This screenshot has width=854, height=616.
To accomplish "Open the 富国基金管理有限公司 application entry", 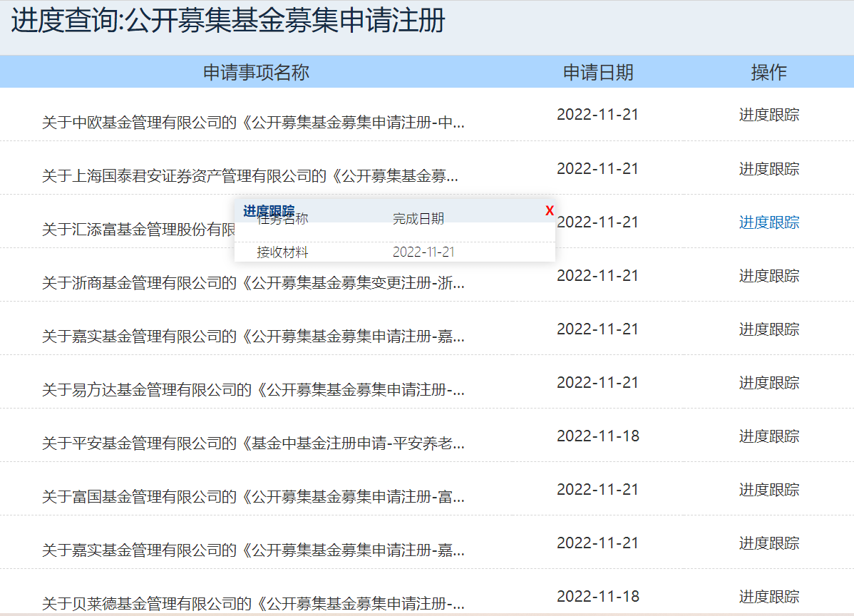I will 253,497.
